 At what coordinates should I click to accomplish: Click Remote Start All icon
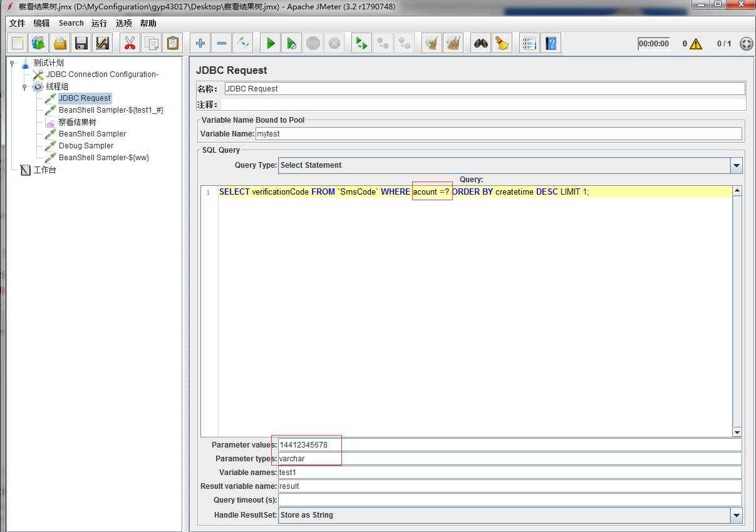click(361, 43)
